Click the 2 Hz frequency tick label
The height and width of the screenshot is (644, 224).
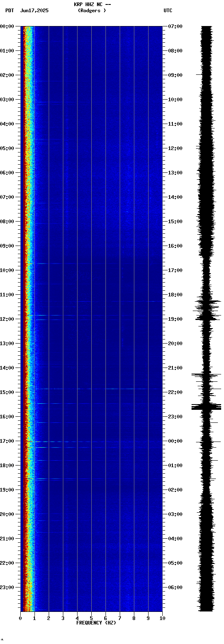[x=49, y=618]
